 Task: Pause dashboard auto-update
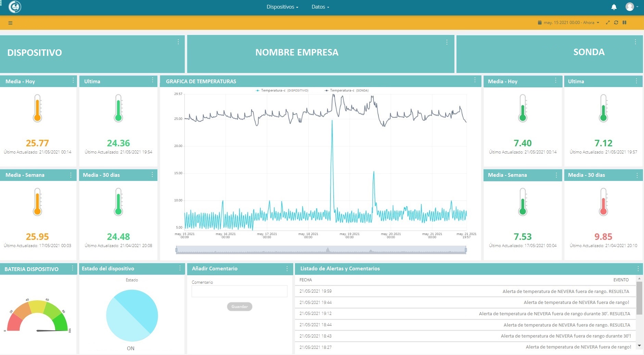point(624,23)
